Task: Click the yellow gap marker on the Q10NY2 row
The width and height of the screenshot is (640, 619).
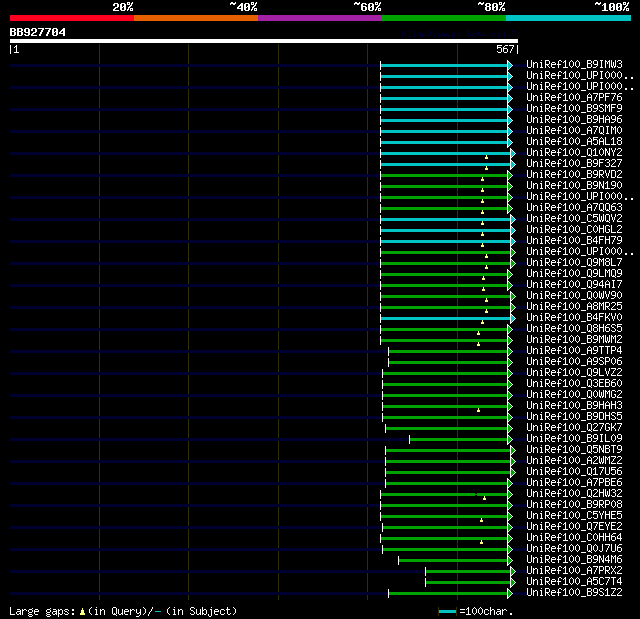Action: (x=486, y=158)
